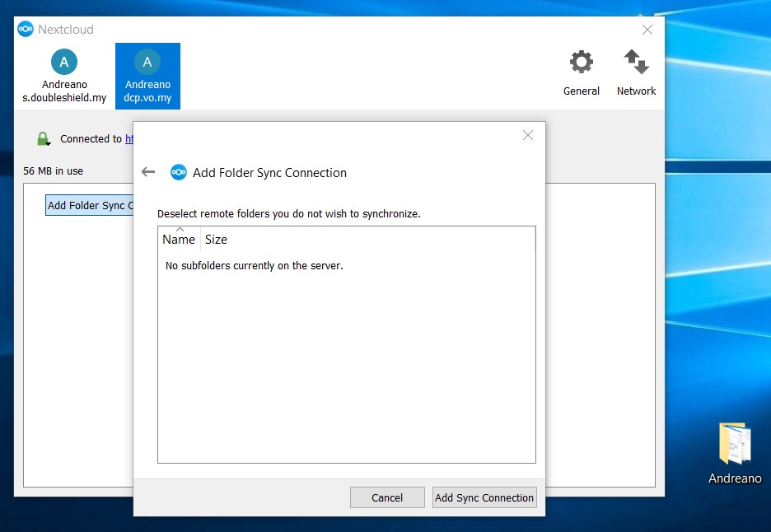The height and width of the screenshot is (532, 771).
Task: Close the Add Folder Sync Connection dialog
Action: click(x=528, y=135)
